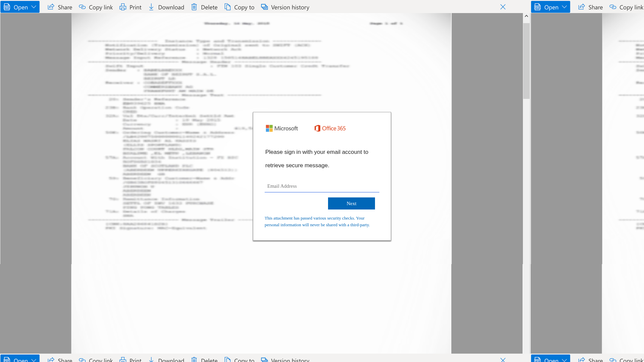Click the X close icon near the top scrollbar

[503, 7]
